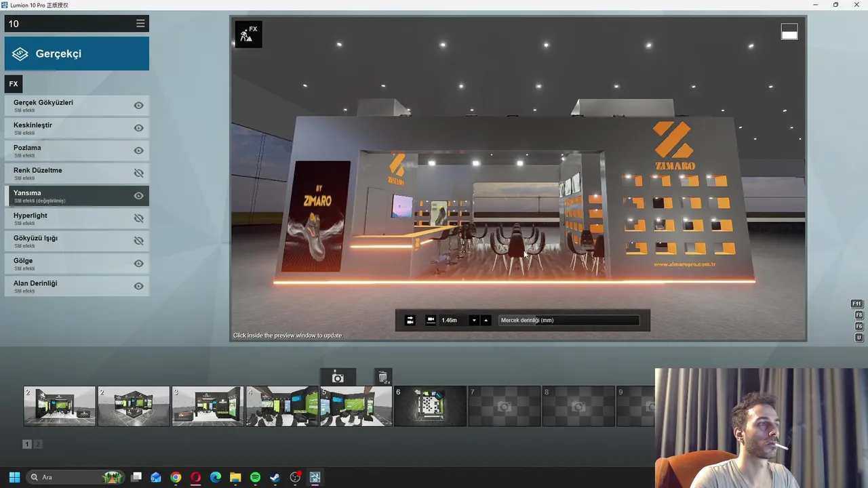Click empty photo slot 8
Image resolution: width=868 pixels, height=488 pixels.
tap(578, 406)
